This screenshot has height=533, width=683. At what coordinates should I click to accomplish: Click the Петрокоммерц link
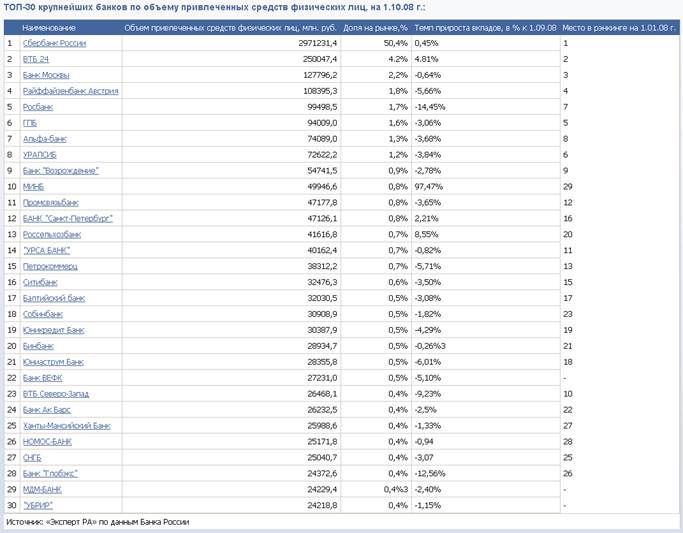point(50,266)
